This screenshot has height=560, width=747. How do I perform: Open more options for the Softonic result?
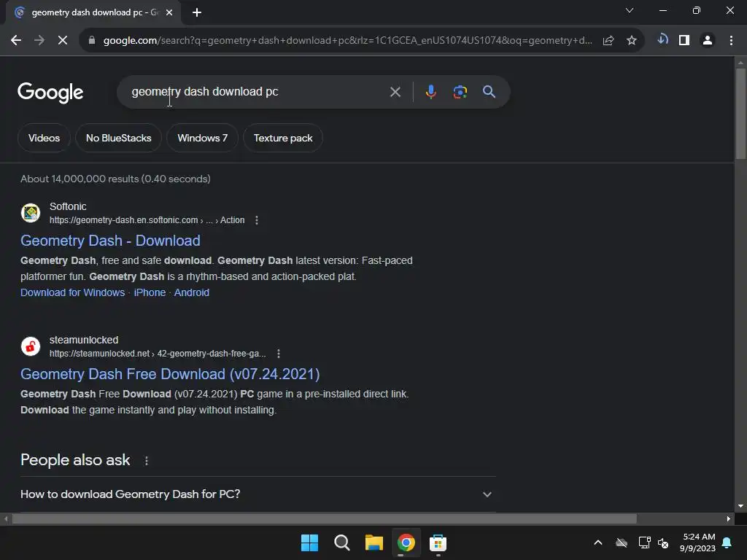tap(257, 220)
